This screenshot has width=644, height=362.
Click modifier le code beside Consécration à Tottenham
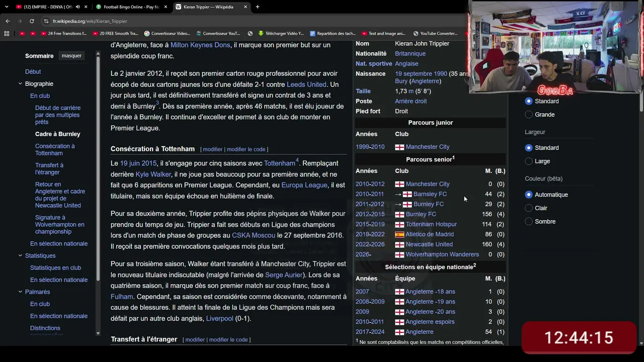[246, 149]
